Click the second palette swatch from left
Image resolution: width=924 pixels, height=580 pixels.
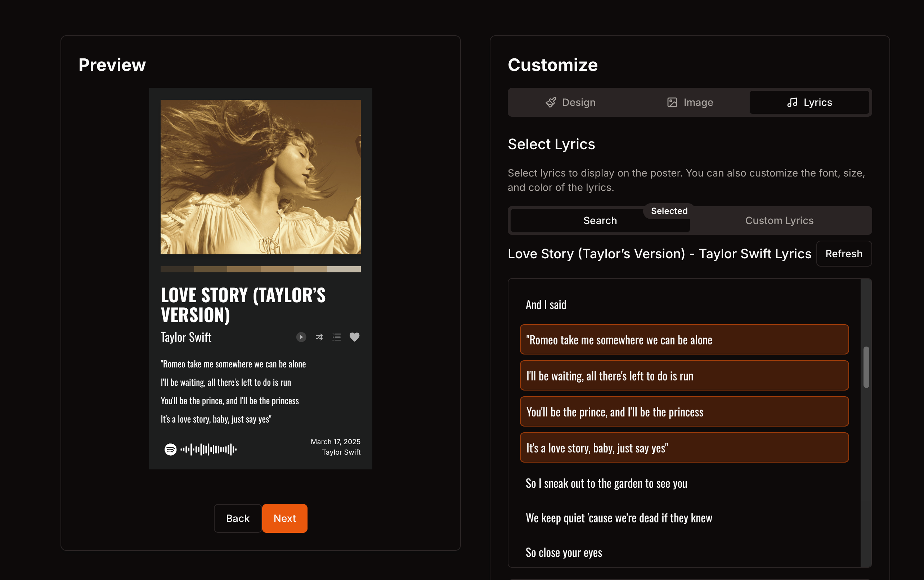211,269
